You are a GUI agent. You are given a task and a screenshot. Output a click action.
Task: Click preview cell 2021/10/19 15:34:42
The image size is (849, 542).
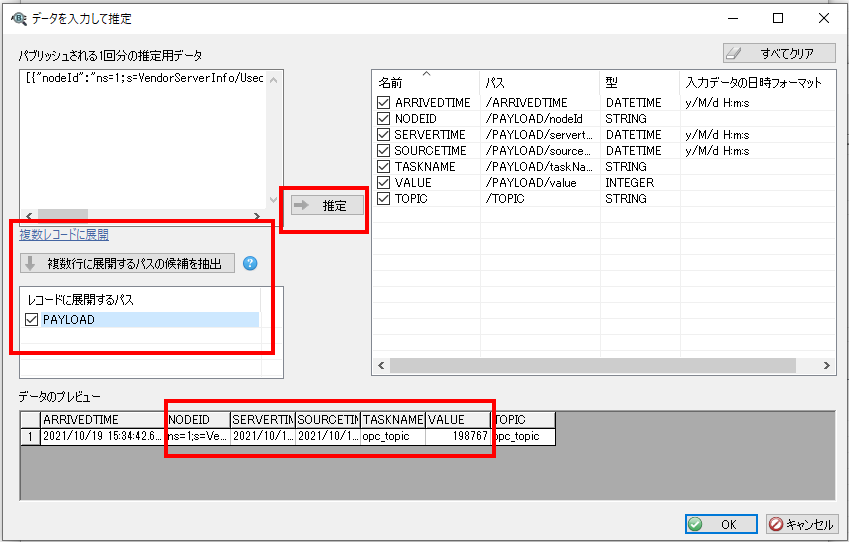click(103, 436)
